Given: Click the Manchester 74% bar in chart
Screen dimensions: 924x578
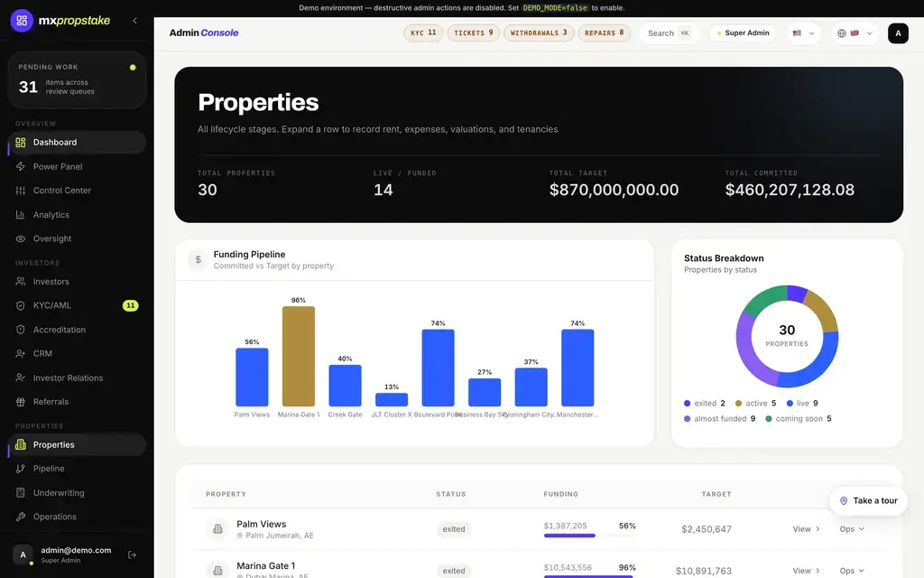Looking at the screenshot, I should tap(577, 368).
